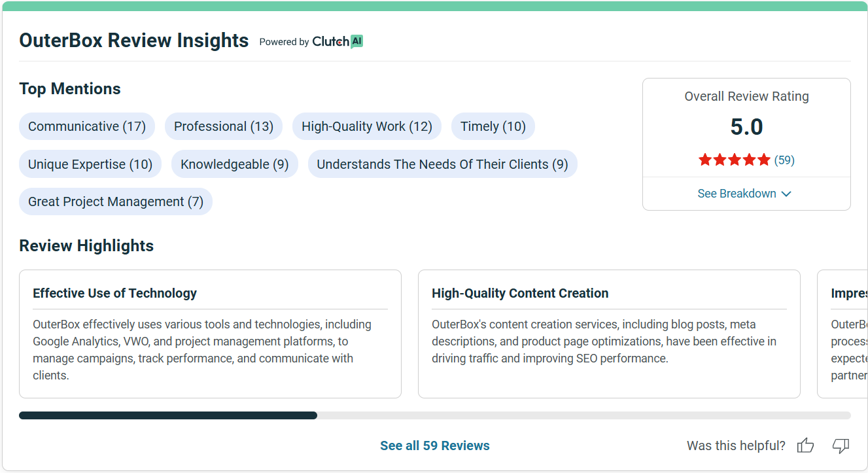Image resolution: width=868 pixels, height=473 pixels.
Task: Click the chevron beside See Breakdown
Action: pos(787,193)
